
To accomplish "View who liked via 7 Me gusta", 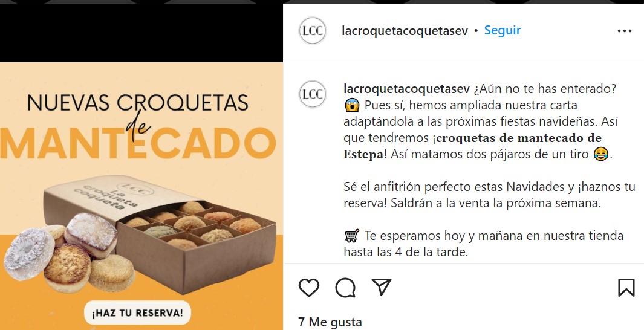I will (x=330, y=322).
